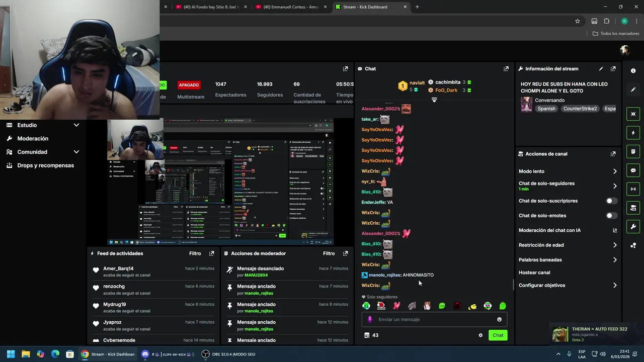
Task: Click the chat scrollbar
Action: 513,285
